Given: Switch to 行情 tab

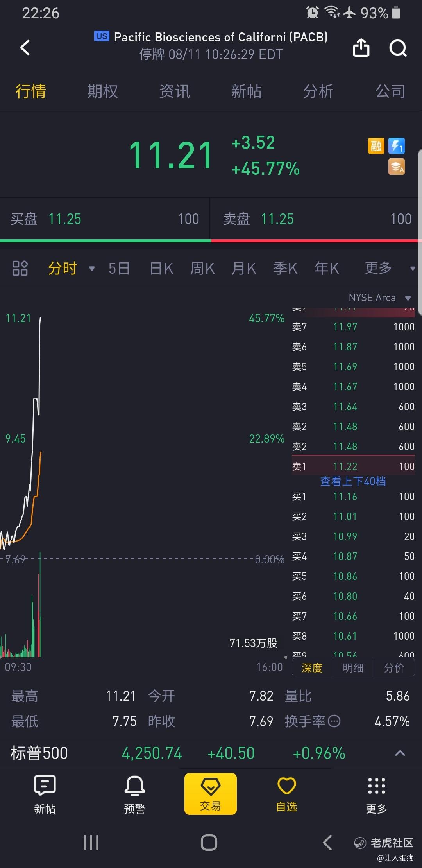Looking at the screenshot, I should click(30, 91).
